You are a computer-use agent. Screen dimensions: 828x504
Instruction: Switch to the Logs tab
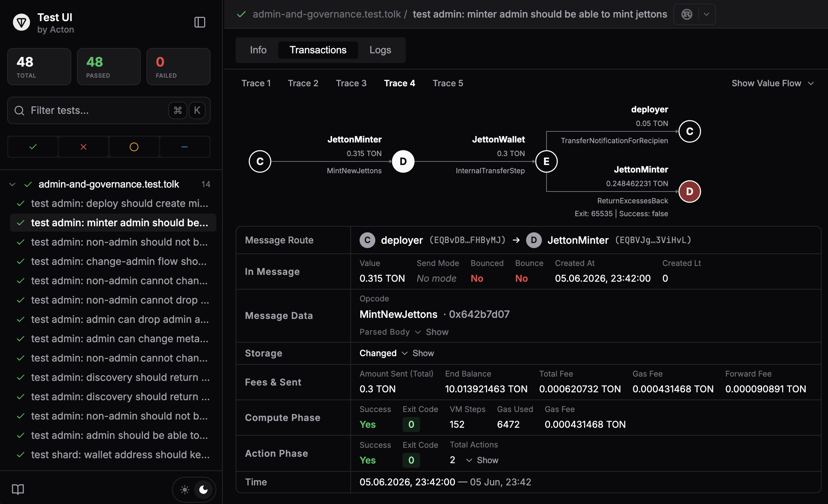[380, 50]
